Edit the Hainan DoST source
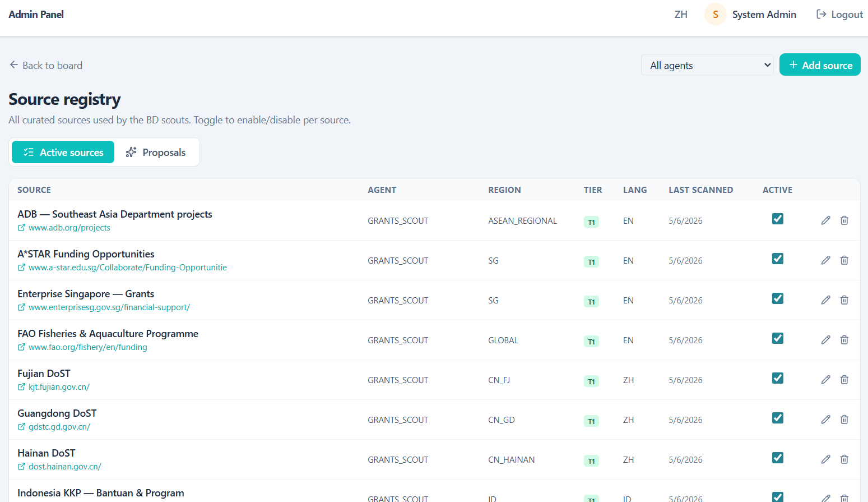The image size is (868, 502). (x=825, y=459)
